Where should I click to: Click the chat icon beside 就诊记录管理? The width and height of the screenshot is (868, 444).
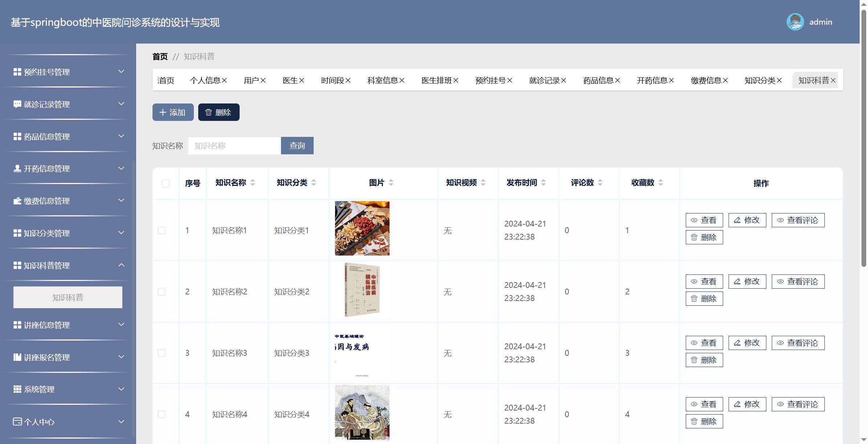17,104
